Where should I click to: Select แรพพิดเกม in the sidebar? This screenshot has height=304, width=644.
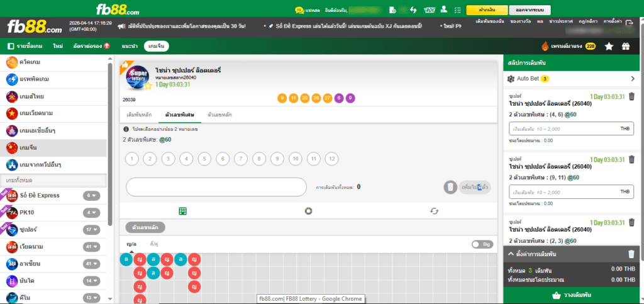click(x=53, y=79)
